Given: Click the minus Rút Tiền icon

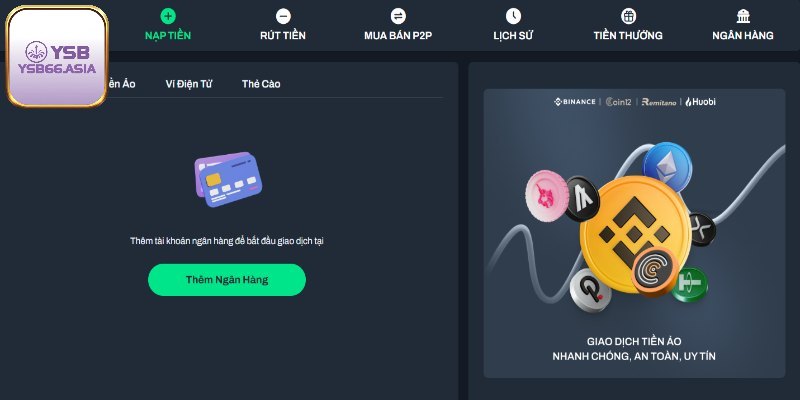Looking at the screenshot, I should 283,16.
